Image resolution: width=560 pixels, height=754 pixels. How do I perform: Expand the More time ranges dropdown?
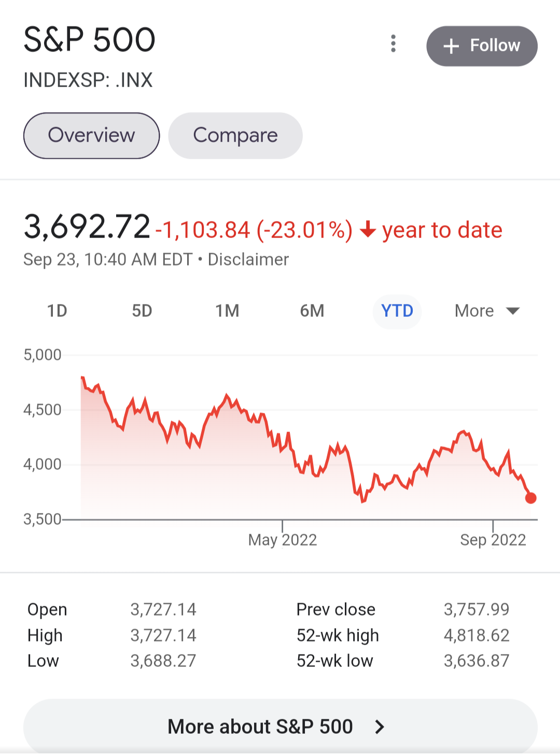[487, 311]
